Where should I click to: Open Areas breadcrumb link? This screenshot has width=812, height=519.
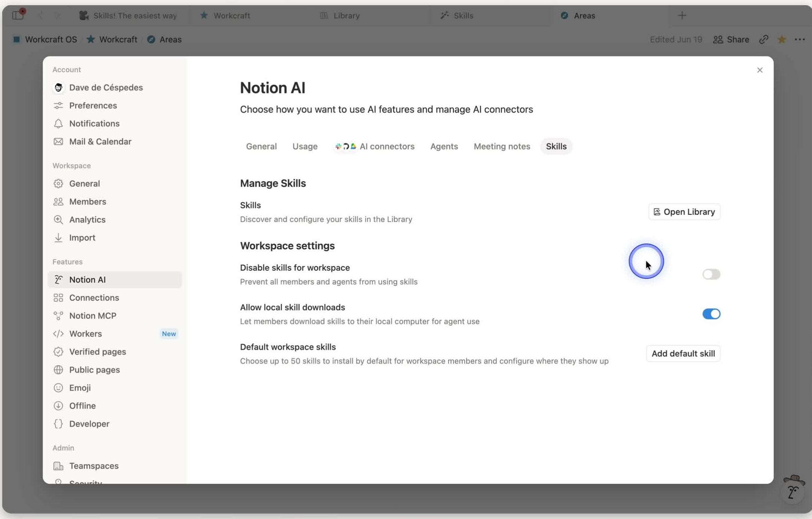pyautogui.click(x=164, y=39)
